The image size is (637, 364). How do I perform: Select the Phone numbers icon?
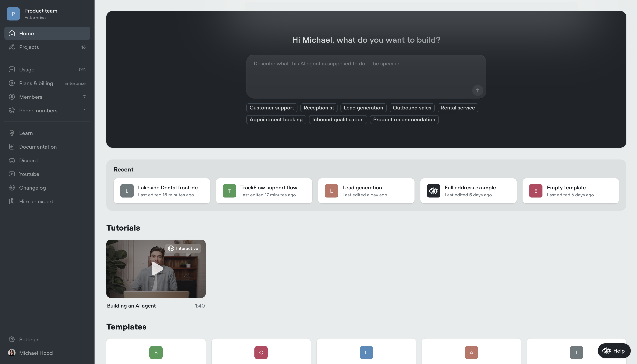[12, 110]
